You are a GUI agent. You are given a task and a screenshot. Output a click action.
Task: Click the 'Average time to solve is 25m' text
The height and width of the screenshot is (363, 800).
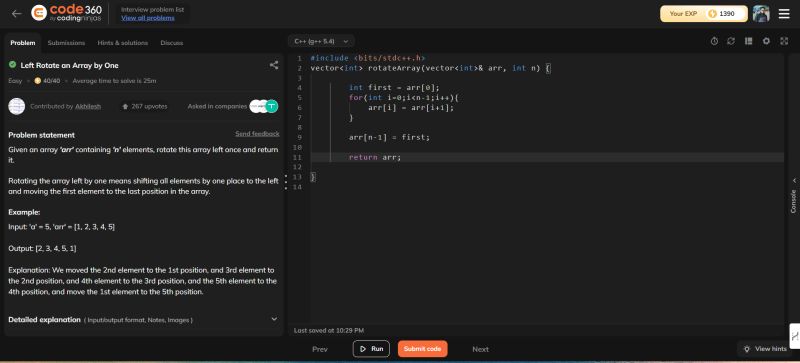[x=114, y=81]
